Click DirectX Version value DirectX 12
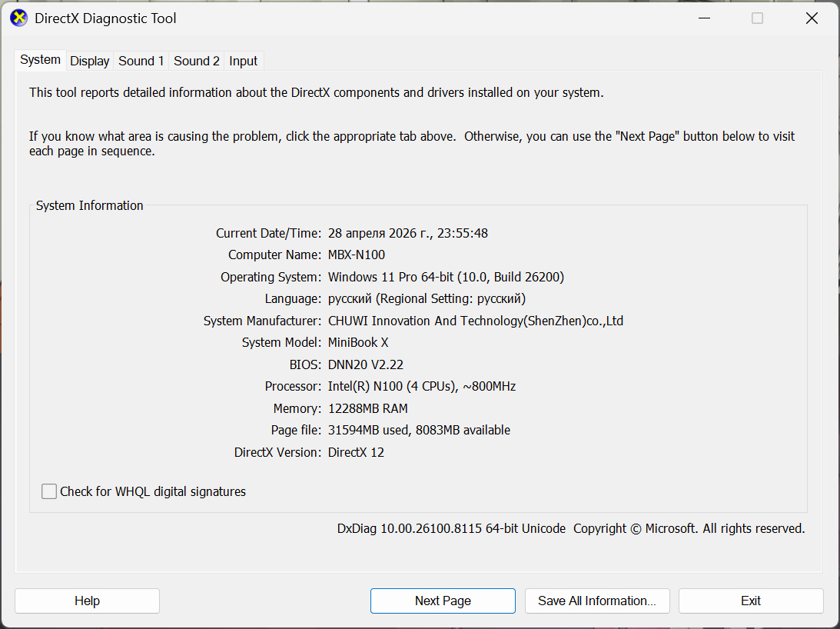 point(356,452)
